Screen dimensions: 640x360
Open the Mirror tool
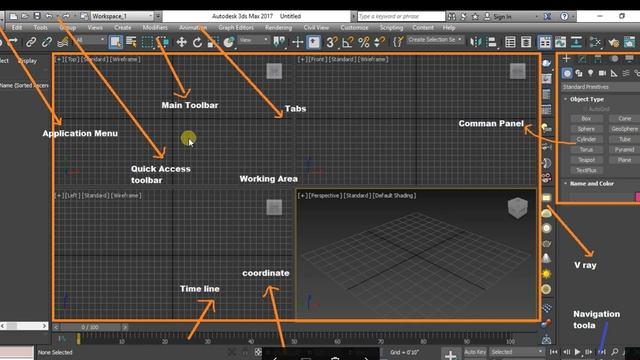[x=476, y=42]
